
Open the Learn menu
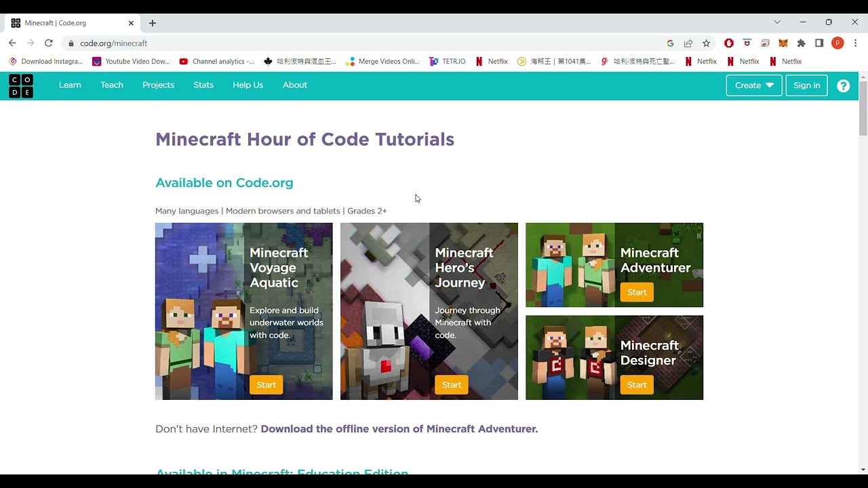[x=70, y=85]
